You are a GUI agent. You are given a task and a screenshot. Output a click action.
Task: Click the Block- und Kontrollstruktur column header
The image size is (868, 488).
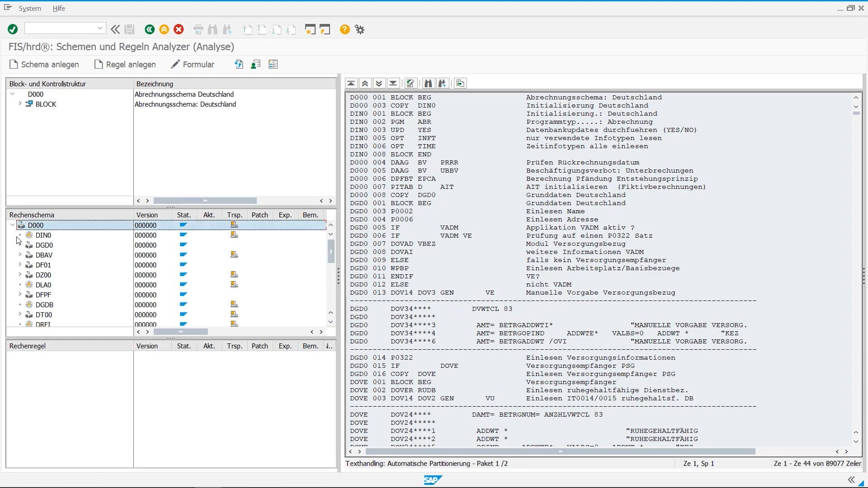pos(70,84)
